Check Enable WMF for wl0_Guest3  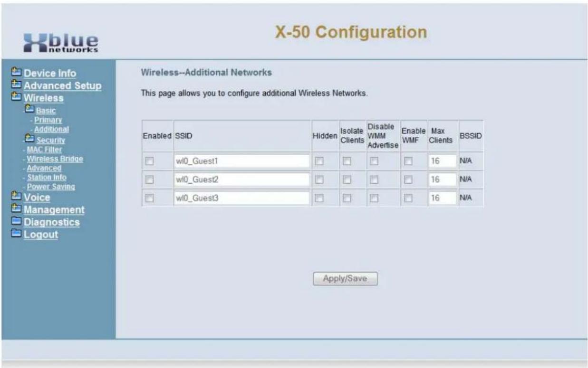pyautogui.click(x=407, y=198)
